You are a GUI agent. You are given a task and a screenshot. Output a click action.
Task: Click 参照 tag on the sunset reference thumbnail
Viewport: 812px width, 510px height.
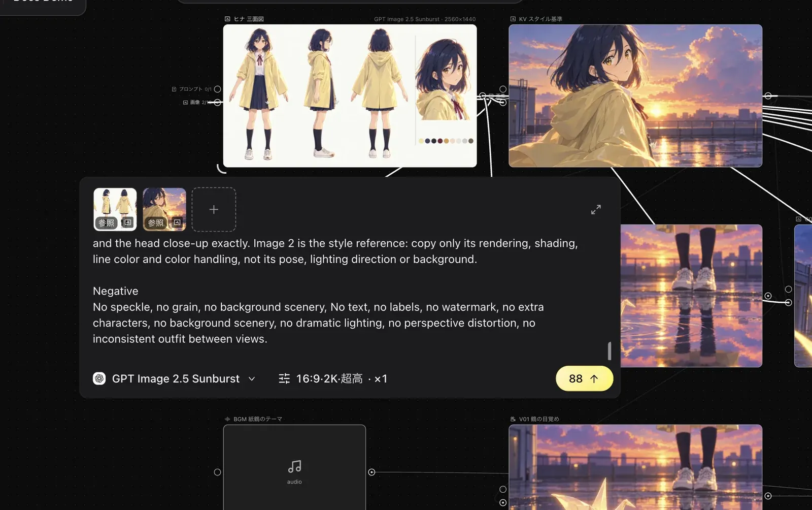point(156,222)
